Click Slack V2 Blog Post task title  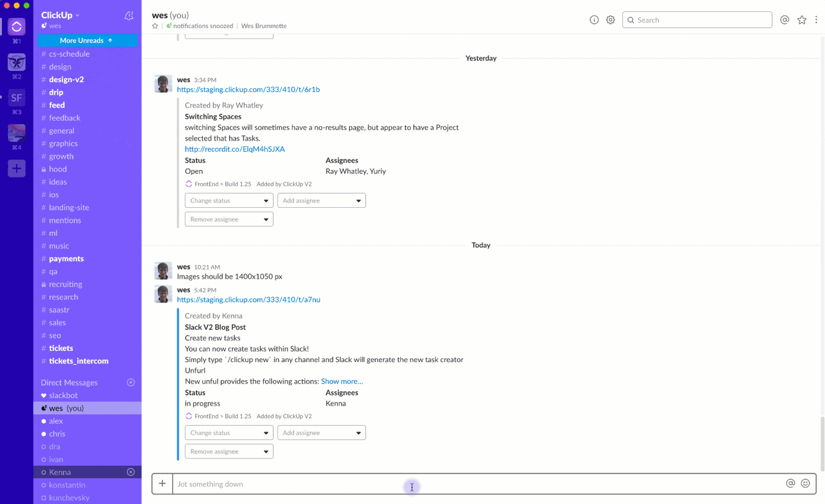[215, 327]
